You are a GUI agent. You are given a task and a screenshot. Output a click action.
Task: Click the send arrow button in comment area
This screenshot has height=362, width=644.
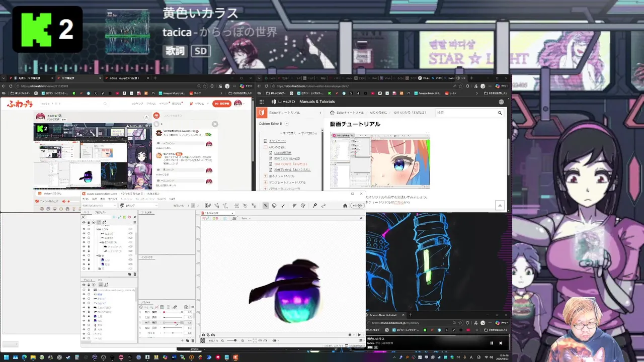pyautogui.click(x=215, y=124)
